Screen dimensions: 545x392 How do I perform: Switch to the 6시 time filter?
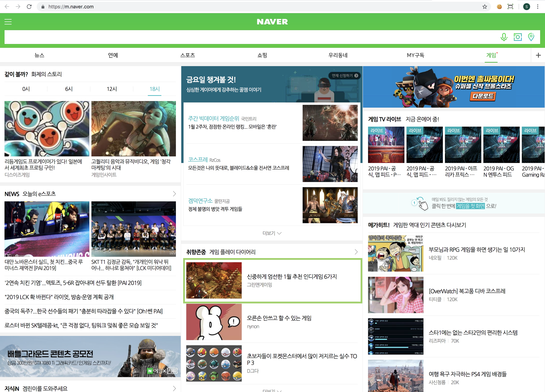pyautogui.click(x=69, y=89)
